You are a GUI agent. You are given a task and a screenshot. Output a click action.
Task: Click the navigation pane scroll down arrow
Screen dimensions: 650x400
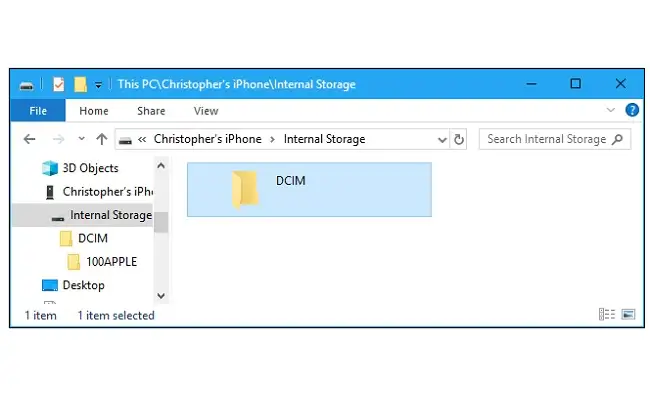click(161, 295)
